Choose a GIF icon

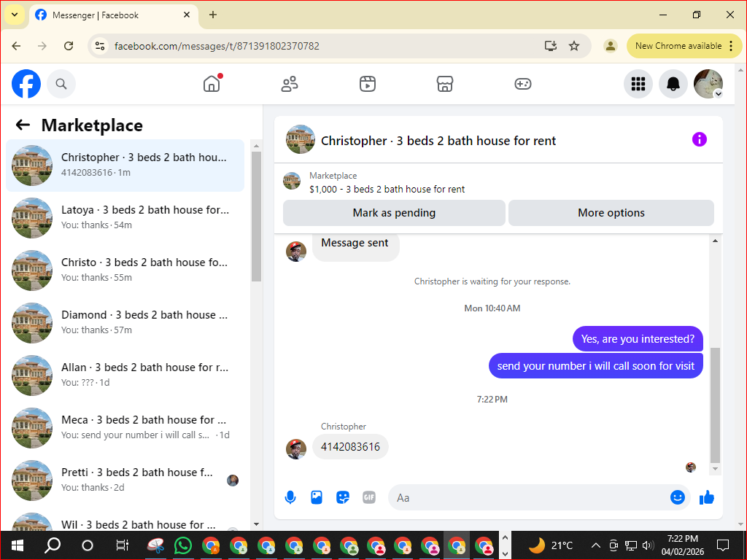368,497
